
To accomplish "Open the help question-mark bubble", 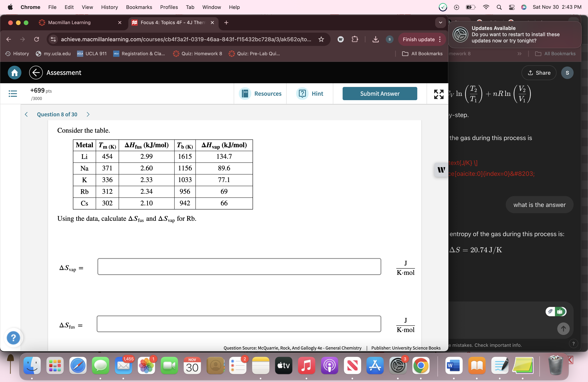I will click(x=13, y=338).
